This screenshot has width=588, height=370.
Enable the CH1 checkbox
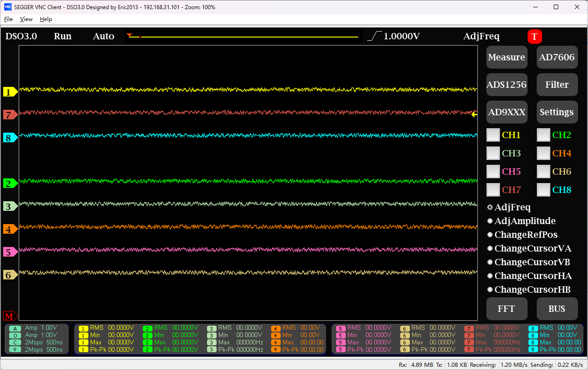[493, 135]
